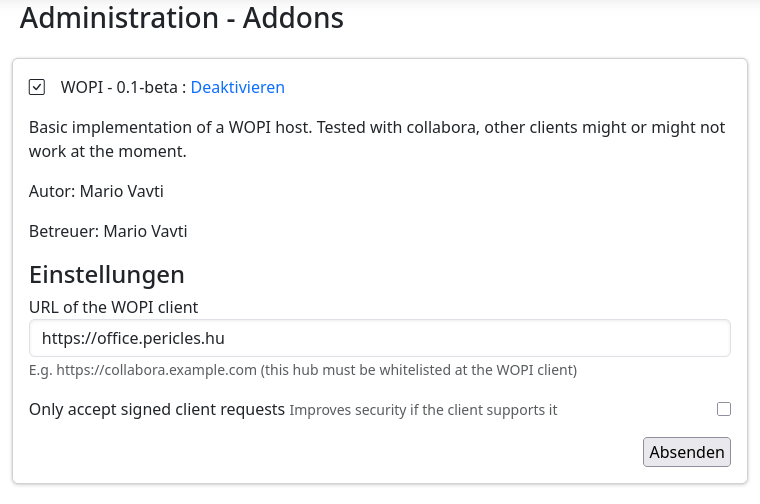Screen dimensions: 760x504
Task: Click the enabled checkmark icon beside WOPI
Action: point(37,87)
